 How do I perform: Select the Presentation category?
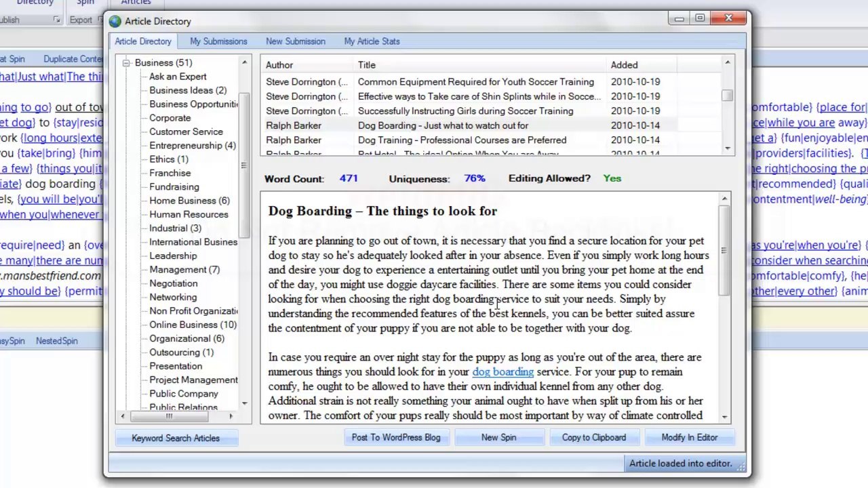point(176,366)
